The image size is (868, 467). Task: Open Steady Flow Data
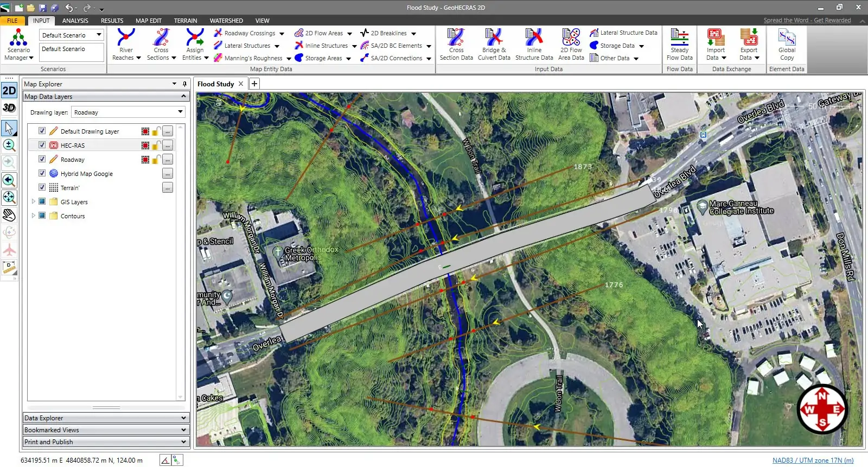679,45
